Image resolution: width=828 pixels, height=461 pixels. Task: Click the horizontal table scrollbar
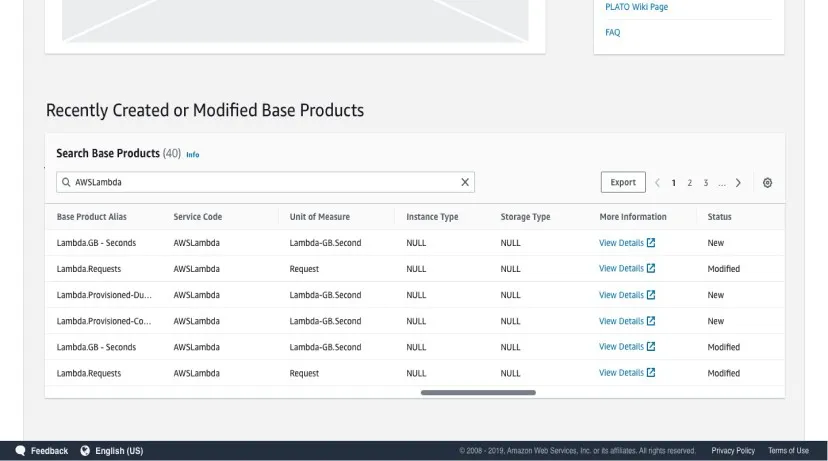pyautogui.click(x=478, y=392)
